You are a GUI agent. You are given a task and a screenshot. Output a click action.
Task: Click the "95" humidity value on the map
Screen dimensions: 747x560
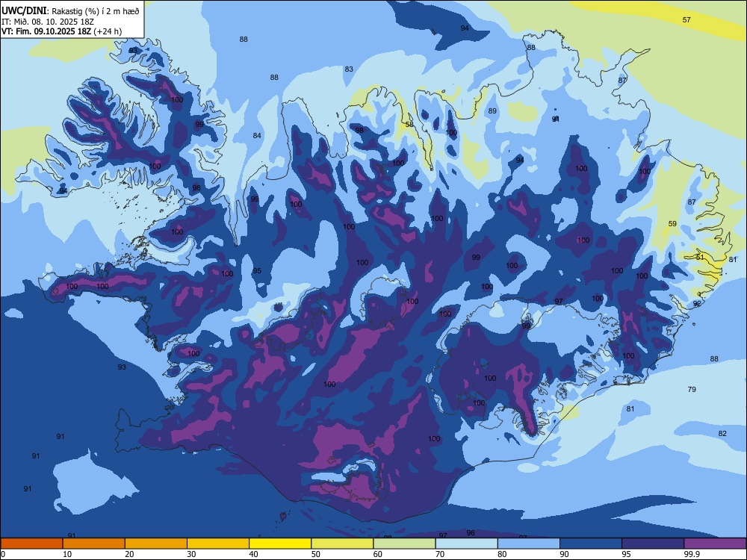pos(257,271)
